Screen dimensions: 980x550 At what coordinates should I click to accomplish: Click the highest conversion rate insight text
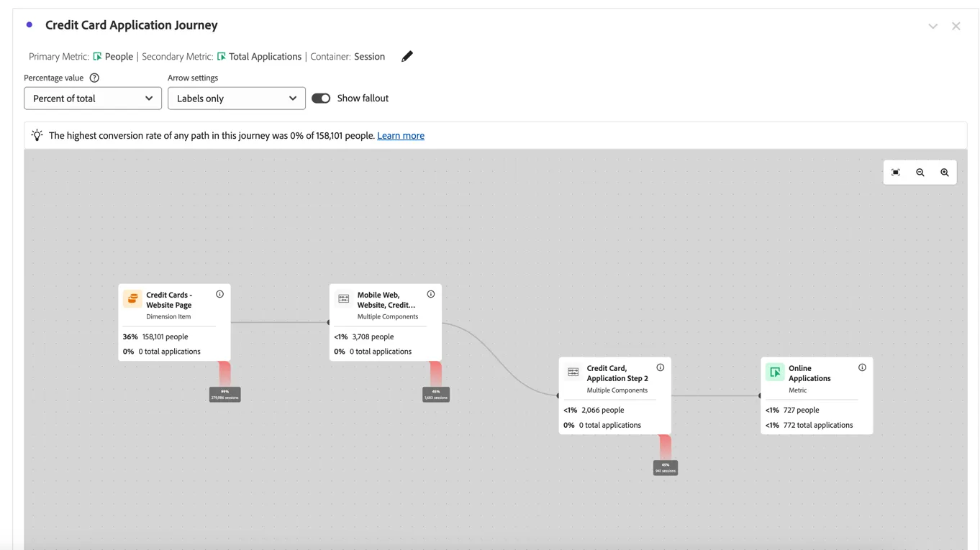(x=212, y=135)
